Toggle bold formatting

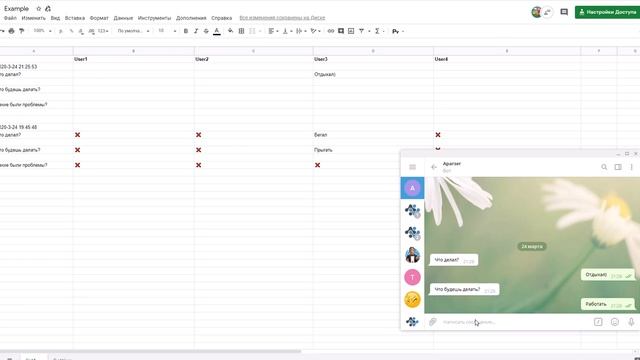pyautogui.click(x=186, y=31)
